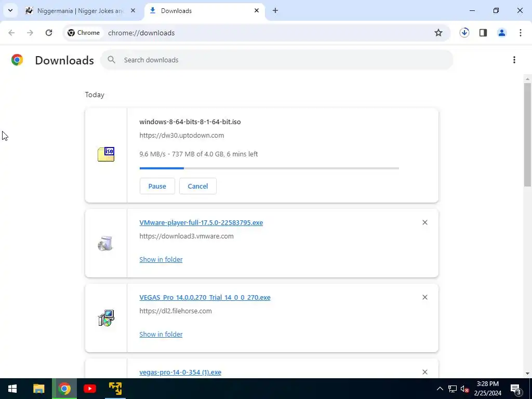Screen dimensions: 532x399
Task: Click the https://dl2.filehorse.com source text
Action: click(x=176, y=311)
